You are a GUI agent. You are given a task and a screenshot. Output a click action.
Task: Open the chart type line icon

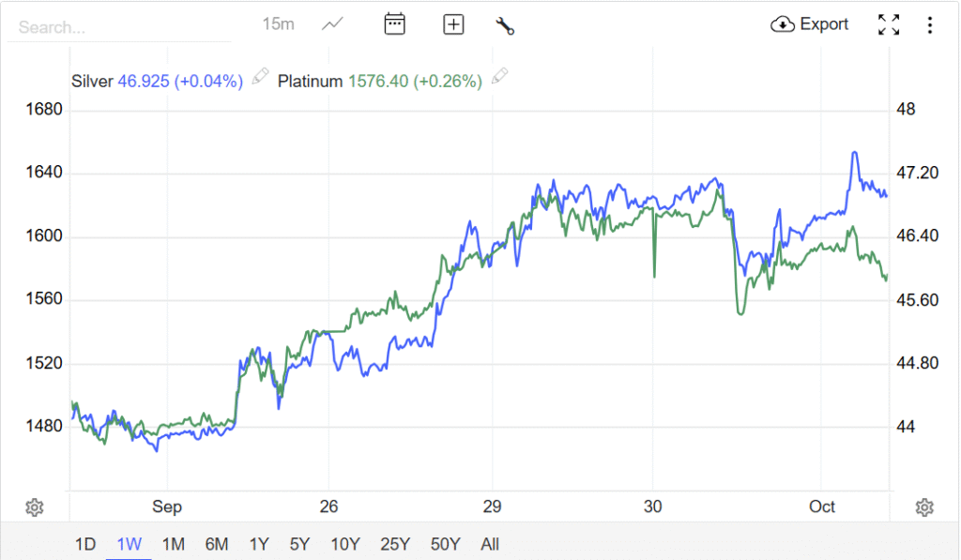pos(332,24)
